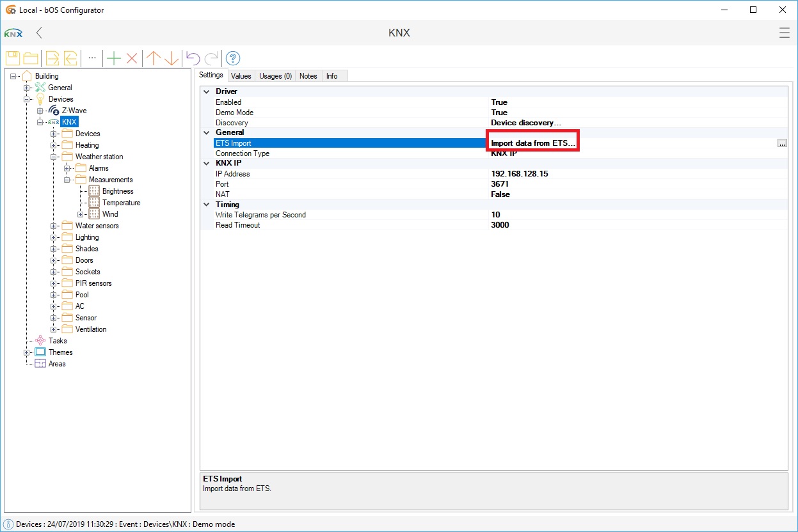
Task: Click the Move Up arrow icon
Action: click(x=154, y=58)
